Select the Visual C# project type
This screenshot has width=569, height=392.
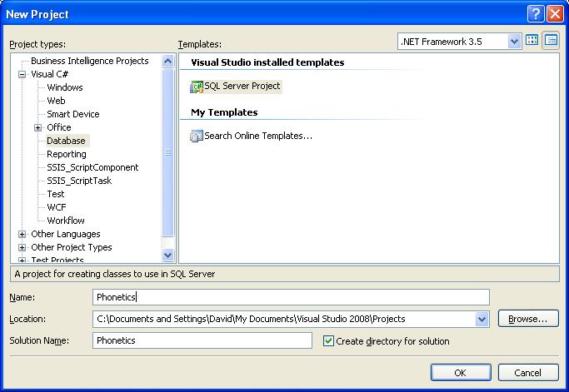(x=49, y=74)
